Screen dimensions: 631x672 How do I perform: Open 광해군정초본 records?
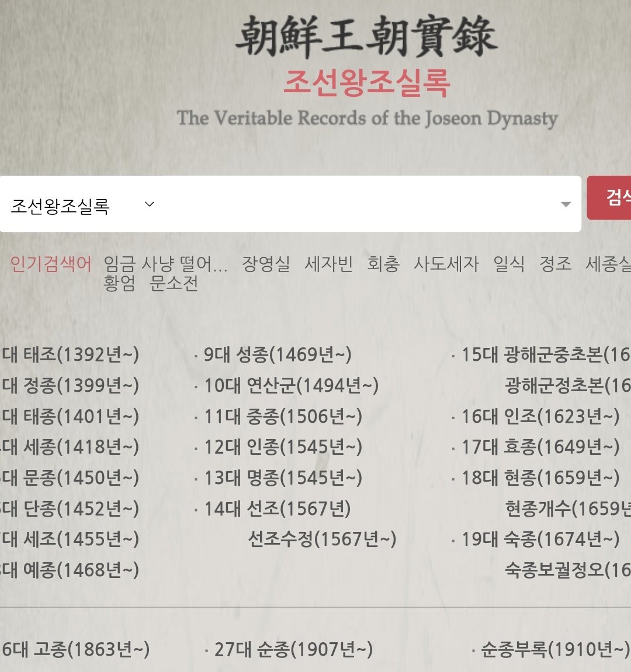pyautogui.click(x=567, y=385)
